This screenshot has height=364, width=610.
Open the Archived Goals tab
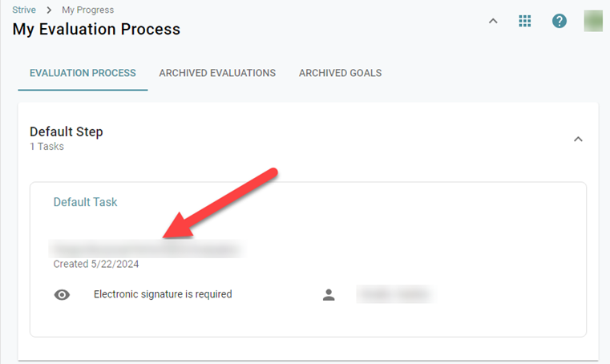(340, 73)
